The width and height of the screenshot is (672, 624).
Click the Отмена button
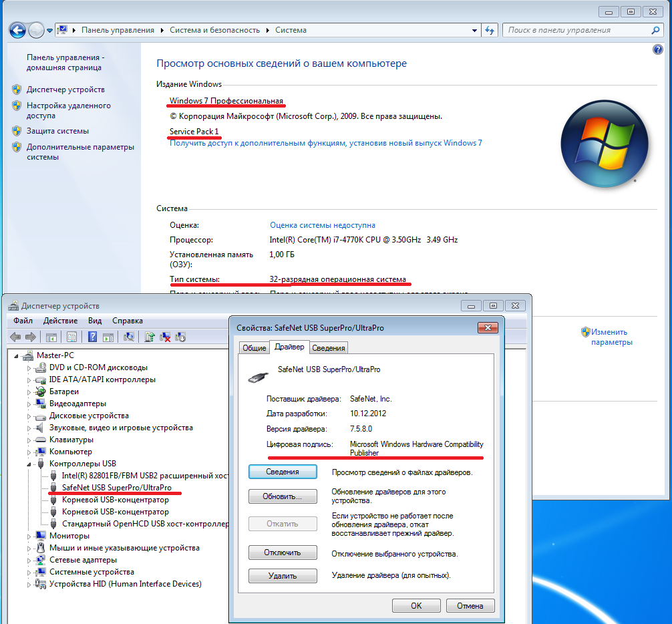470,605
